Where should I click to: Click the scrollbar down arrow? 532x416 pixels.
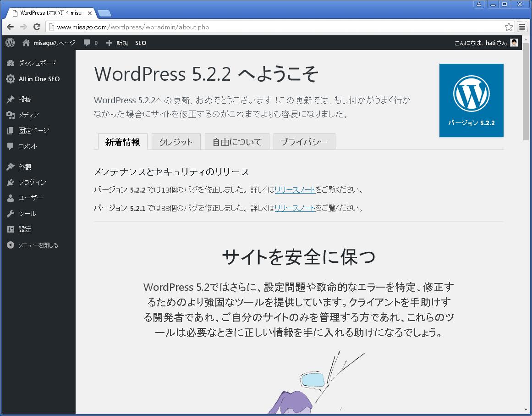point(526,410)
